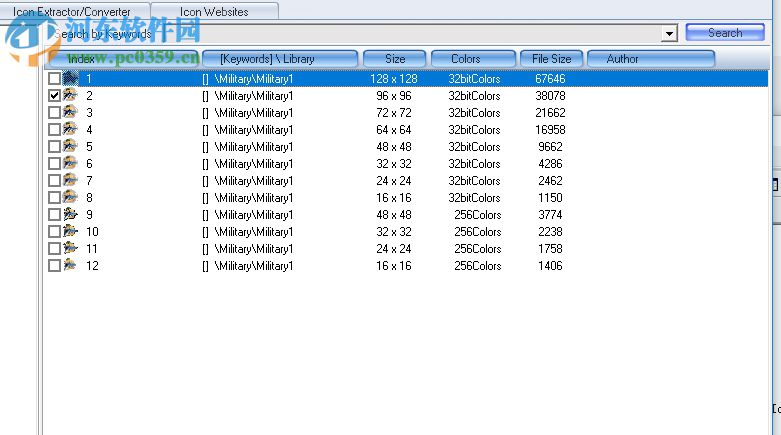Sort by the File Size column header

[551, 59]
